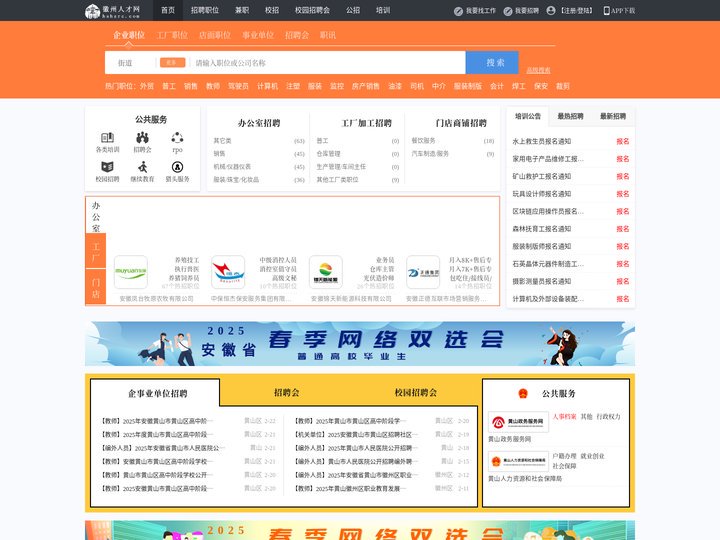The width and height of the screenshot is (720, 540).
Task: Open the 校园招聘 book icon
Action: click(107, 167)
